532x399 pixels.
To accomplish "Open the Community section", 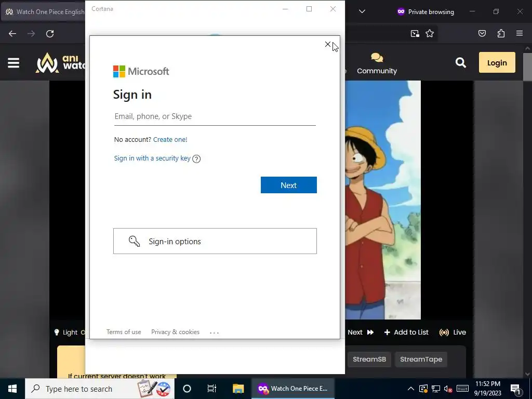I will pos(377,63).
